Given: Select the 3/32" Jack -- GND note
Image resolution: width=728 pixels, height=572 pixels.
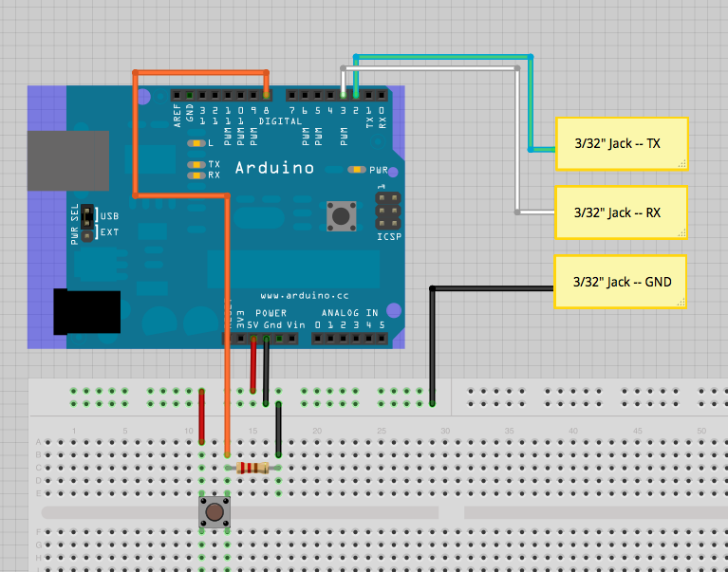Looking at the screenshot, I should pos(621,282).
